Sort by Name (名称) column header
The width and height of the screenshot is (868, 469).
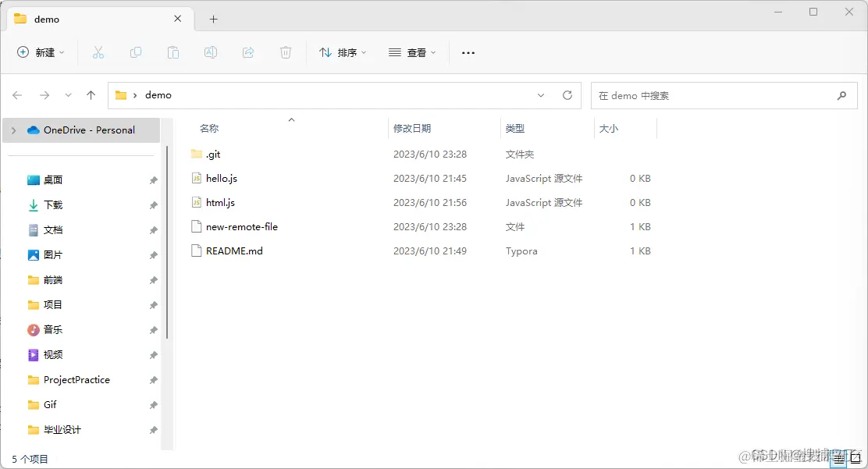coord(209,129)
